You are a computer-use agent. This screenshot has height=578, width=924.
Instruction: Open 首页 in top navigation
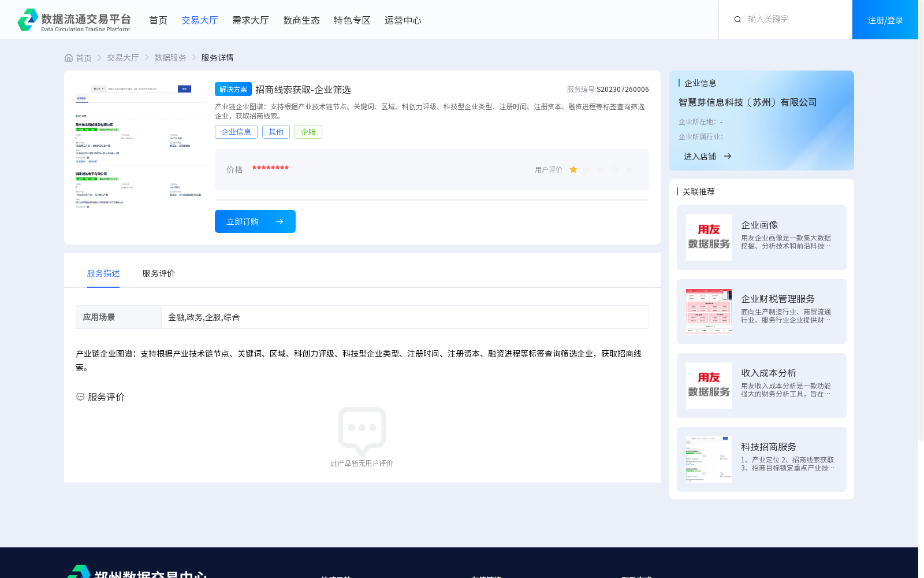coord(158,20)
